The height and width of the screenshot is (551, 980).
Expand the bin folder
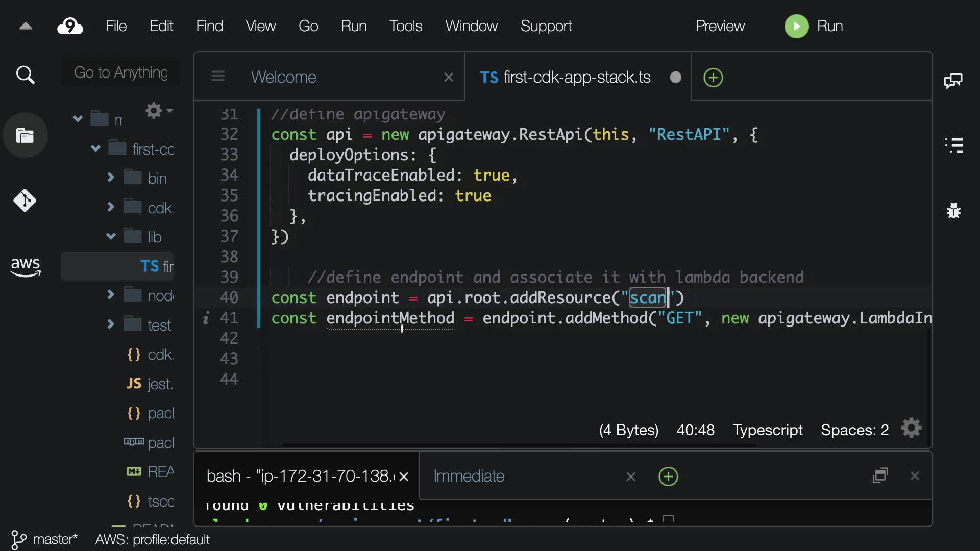(111, 178)
